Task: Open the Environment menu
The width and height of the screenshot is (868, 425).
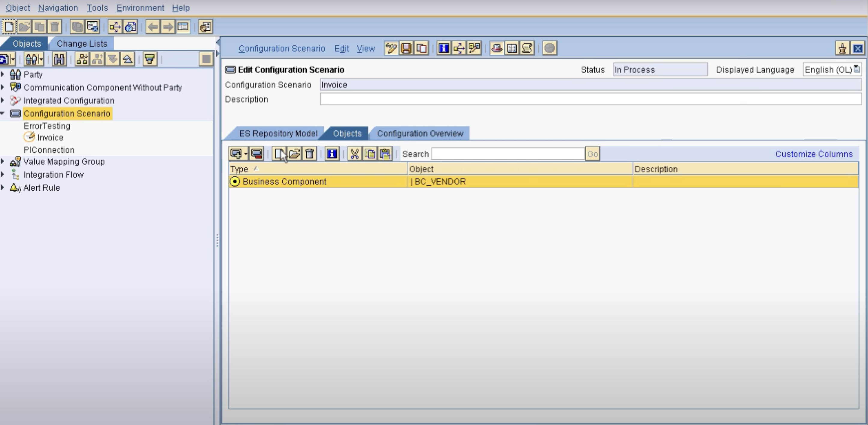Action: point(140,8)
